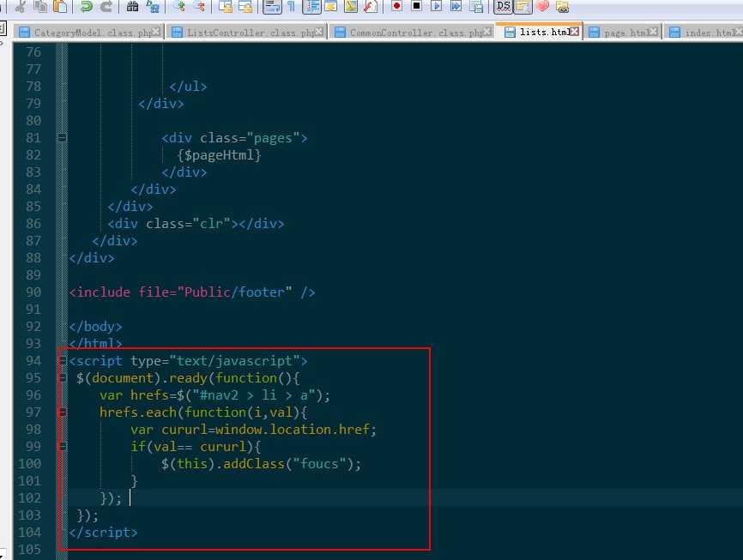Collapse the hrefs.each fold at line 97
This screenshot has width=743, height=560.
coord(62,412)
